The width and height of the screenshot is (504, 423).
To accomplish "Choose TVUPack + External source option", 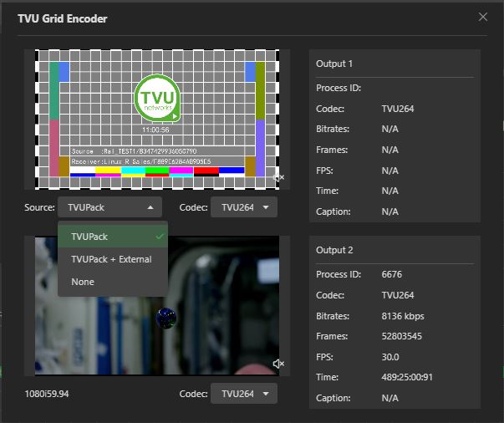I will tap(113, 259).
